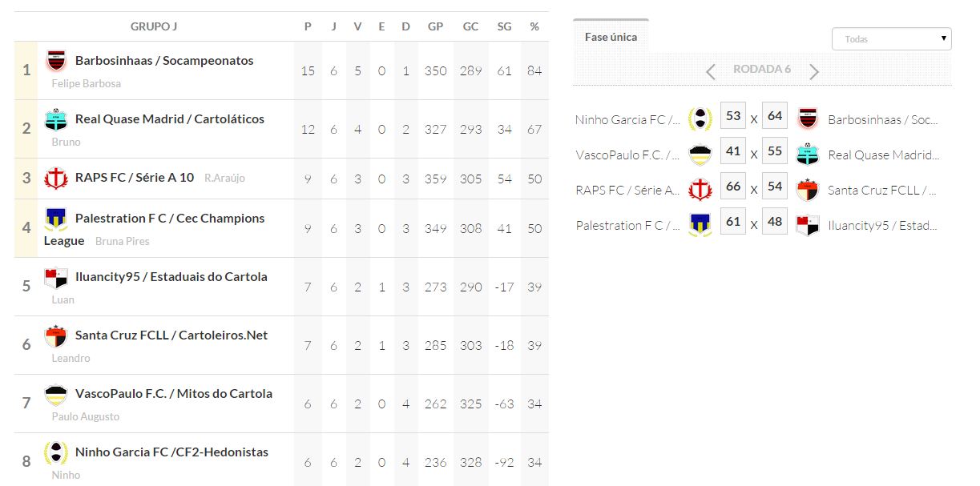Click Santa Cruz FCLL crest in standings
Screen dimensions: 980x486
(55, 335)
